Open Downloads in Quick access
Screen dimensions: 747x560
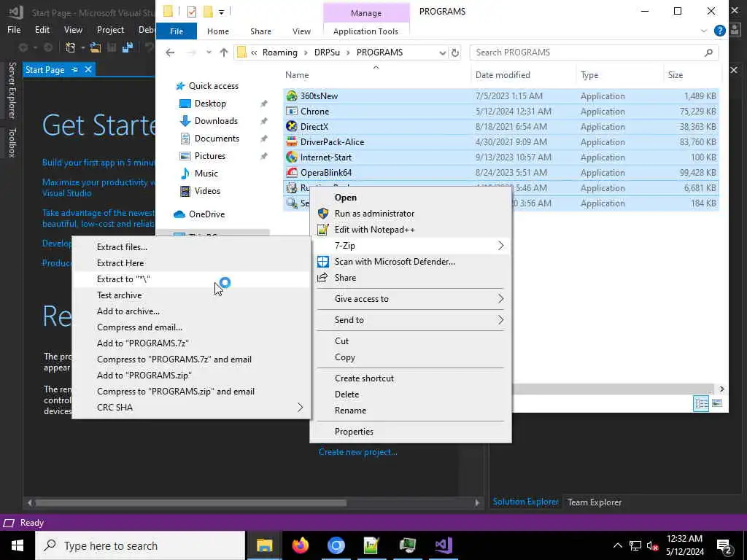(216, 121)
